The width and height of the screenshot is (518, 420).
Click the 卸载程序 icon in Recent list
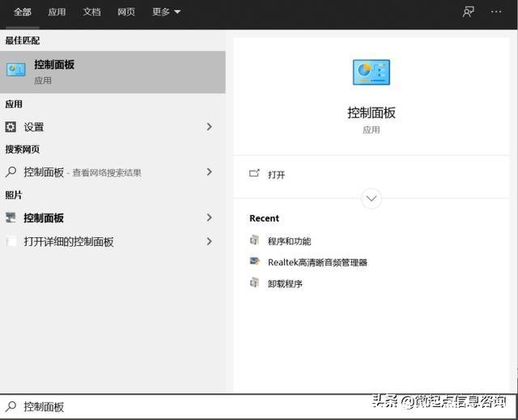click(255, 283)
